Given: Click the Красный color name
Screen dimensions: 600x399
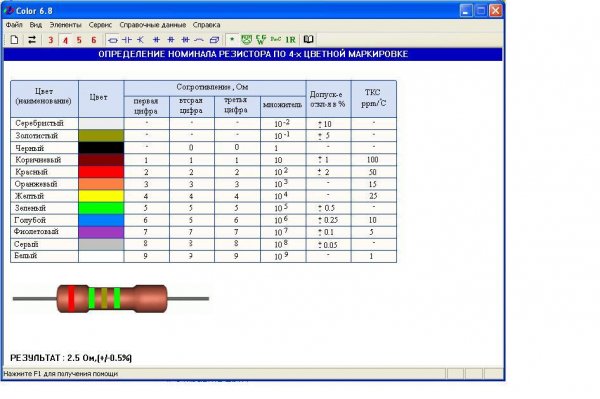Looking at the screenshot, I should pyautogui.click(x=31, y=172).
